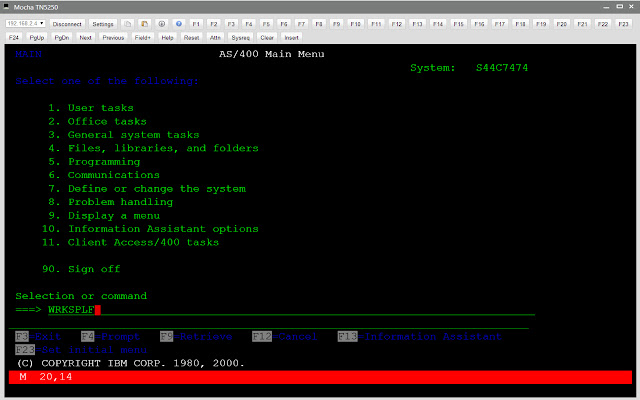Click the Reset toolbar button
Image resolution: width=640 pixels, height=400 pixels.
pos(192,37)
